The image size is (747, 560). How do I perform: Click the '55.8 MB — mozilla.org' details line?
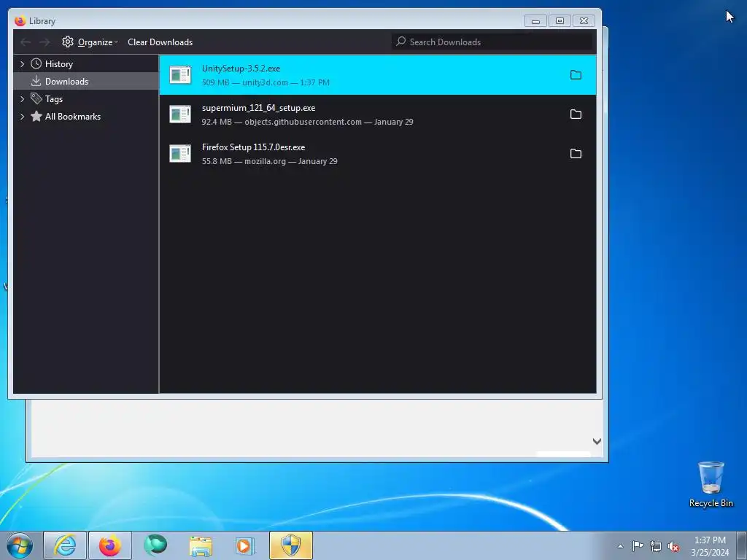pos(270,161)
